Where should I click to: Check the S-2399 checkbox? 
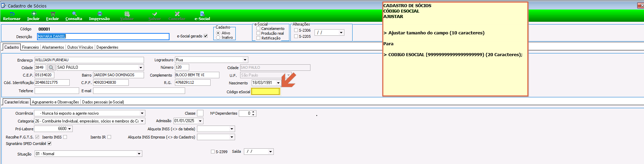[x=213, y=152]
